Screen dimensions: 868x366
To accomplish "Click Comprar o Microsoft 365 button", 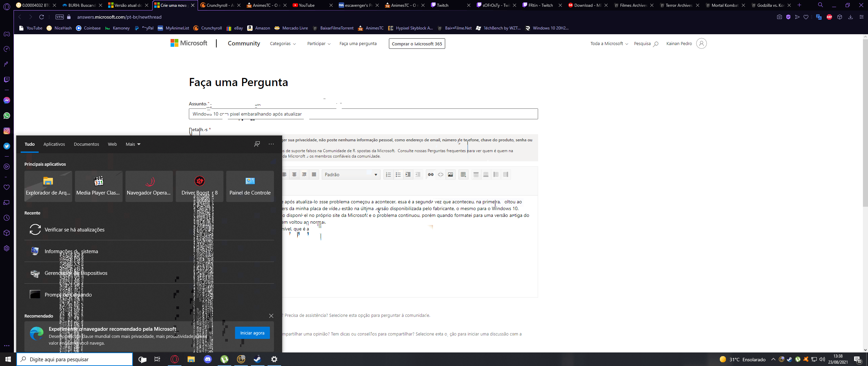I will 417,44.
